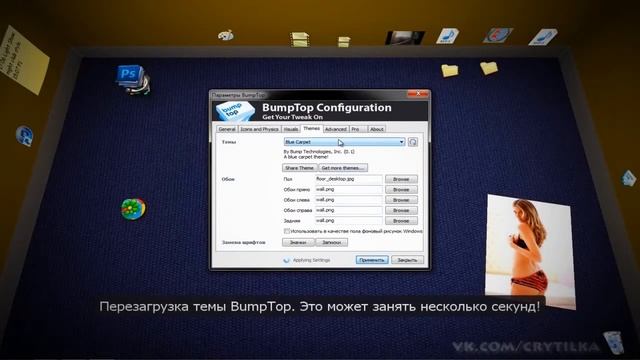
Task: Click the font button next to Значки
Action: click(332, 242)
